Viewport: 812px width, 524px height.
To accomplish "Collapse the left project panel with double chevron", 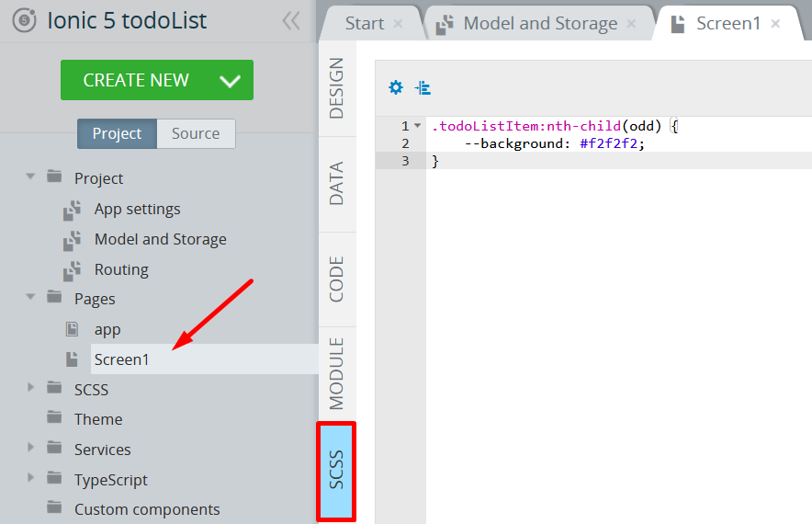I will 291,21.
